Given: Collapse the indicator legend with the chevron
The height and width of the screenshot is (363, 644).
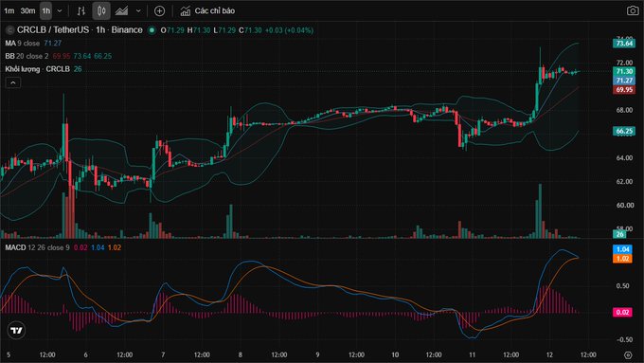Looking at the screenshot, I should pos(13,82).
